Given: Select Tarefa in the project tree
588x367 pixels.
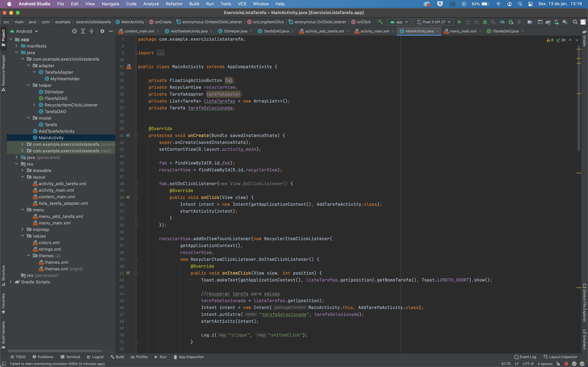Looking at the screenshot, I should (x=51, y=125).
